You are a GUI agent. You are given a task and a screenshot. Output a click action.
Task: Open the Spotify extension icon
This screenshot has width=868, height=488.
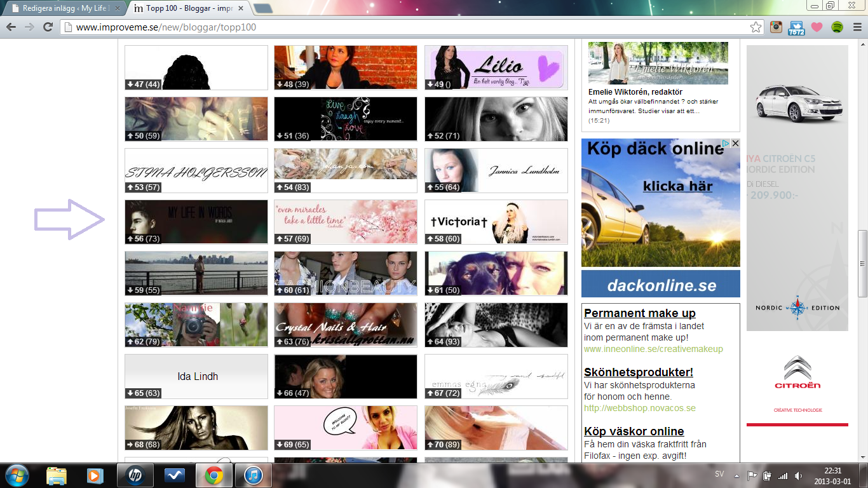click(x=837, y=27)
